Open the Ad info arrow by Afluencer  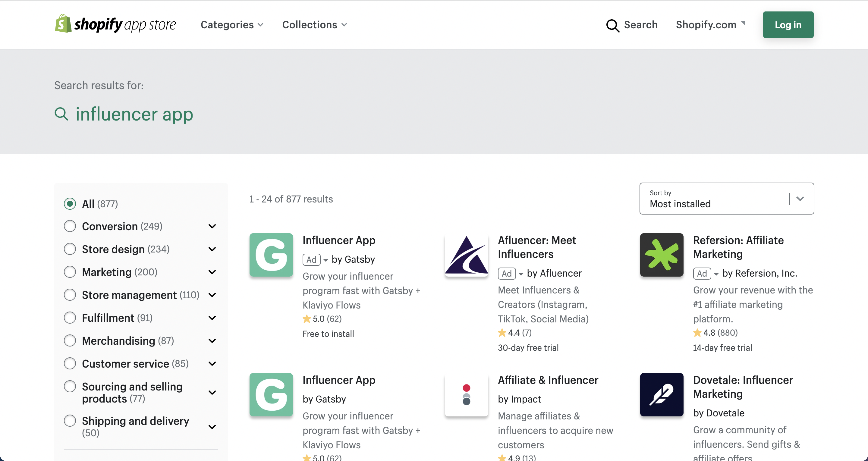520,274
